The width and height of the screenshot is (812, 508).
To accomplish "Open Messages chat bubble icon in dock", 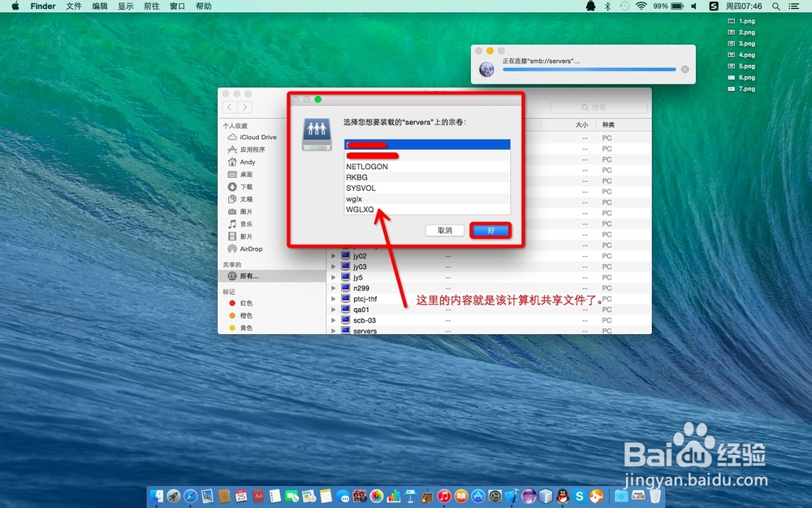I will 343,496.
